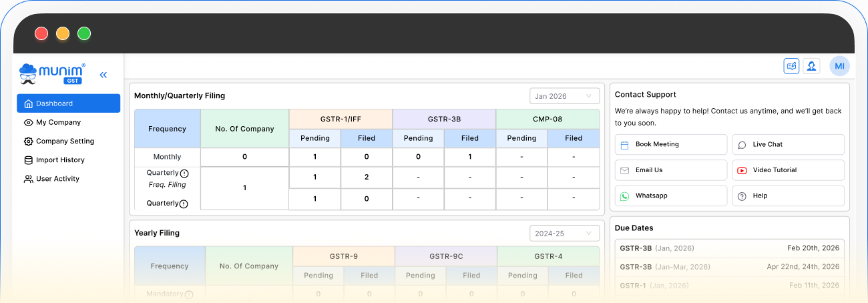Click the GSTR-3B column header in monthly table

pos(444,119)
